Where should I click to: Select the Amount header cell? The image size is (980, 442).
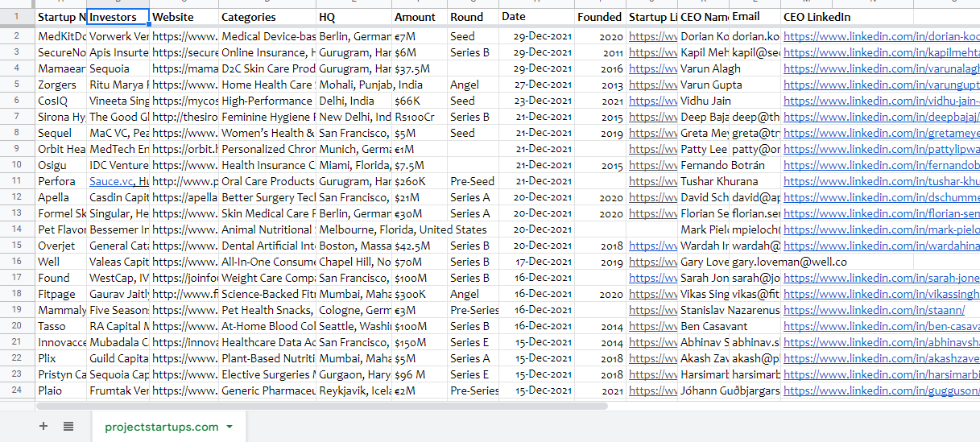pyautogui.click(x=420, y=17)
